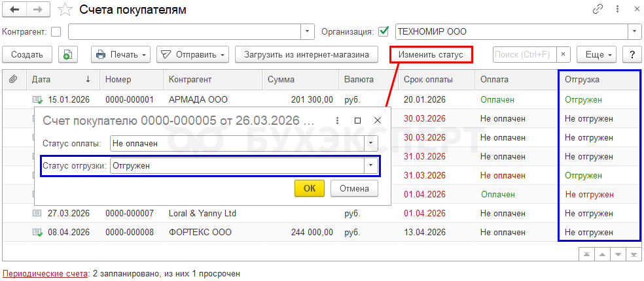
Task: Click the ТЕХНОМИР ООО organization field
Action: coord(511,31)
